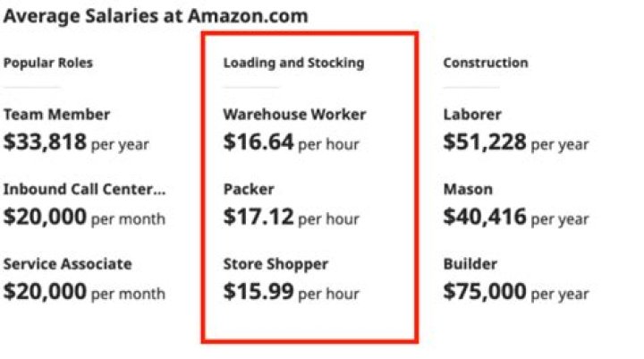Select the Packer role
This screenshot has height=359, width=644.
click(249, 189)
